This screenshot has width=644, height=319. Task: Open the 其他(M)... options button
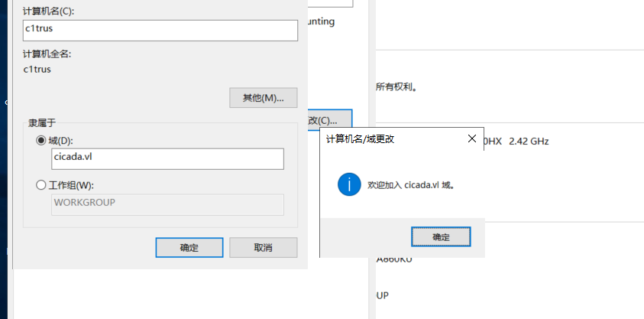(x=264, y=98)
